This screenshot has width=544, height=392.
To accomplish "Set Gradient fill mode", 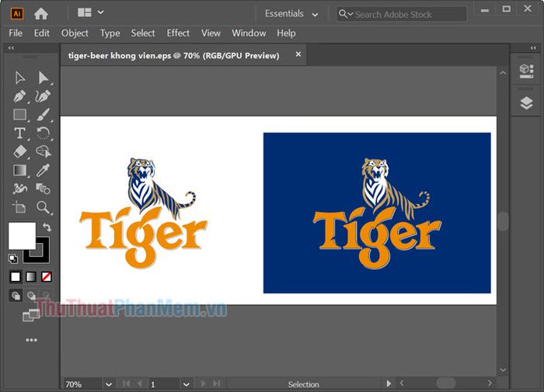I will pyautogui.click(x=31, y=276).
